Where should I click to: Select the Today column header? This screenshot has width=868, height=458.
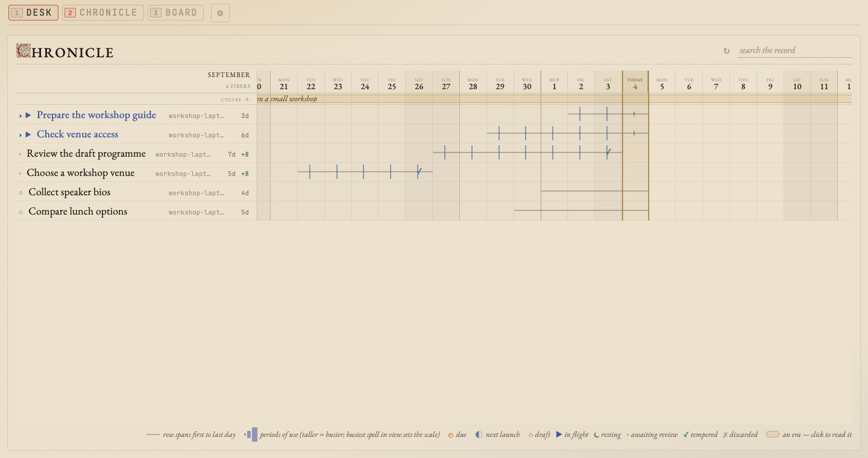click(x=635, y=83)
